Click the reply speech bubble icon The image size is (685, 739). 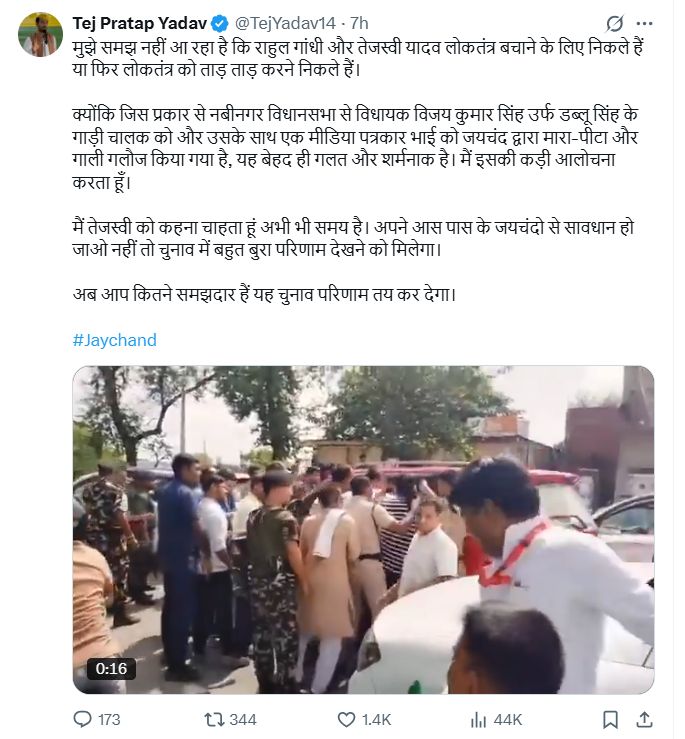(83, 720)
